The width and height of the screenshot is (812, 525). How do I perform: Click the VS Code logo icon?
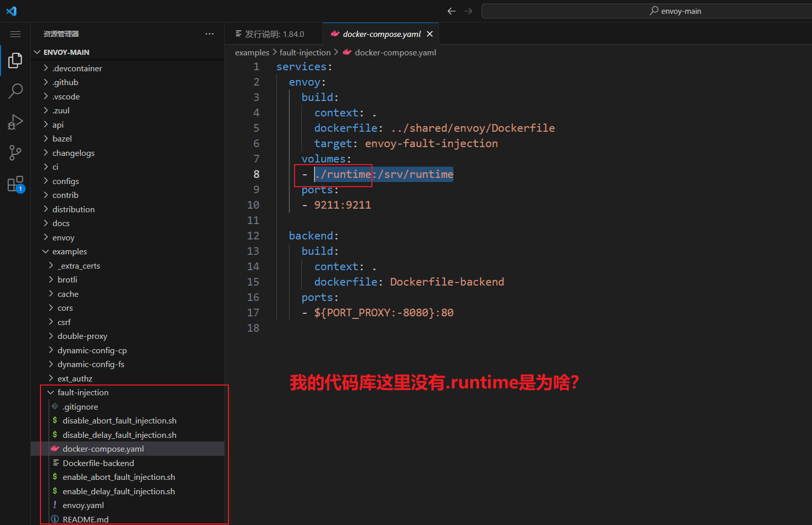11,11
